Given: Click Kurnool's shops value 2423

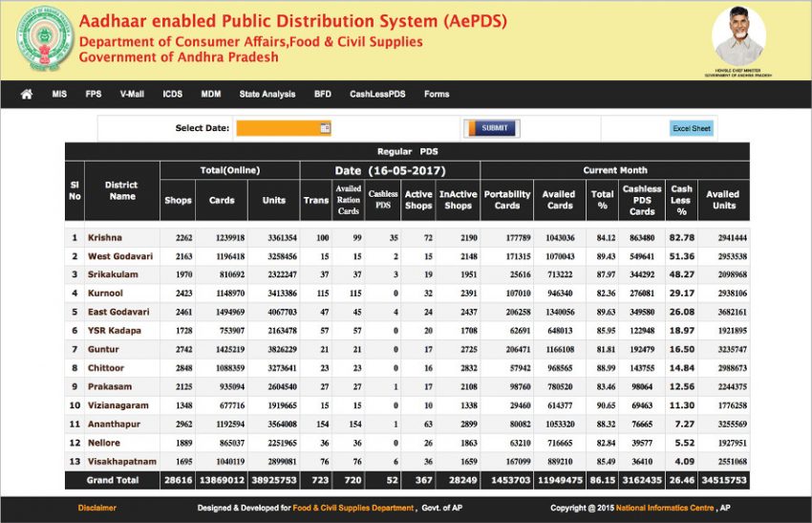Looking at the screenshot, I should (183, 294).
